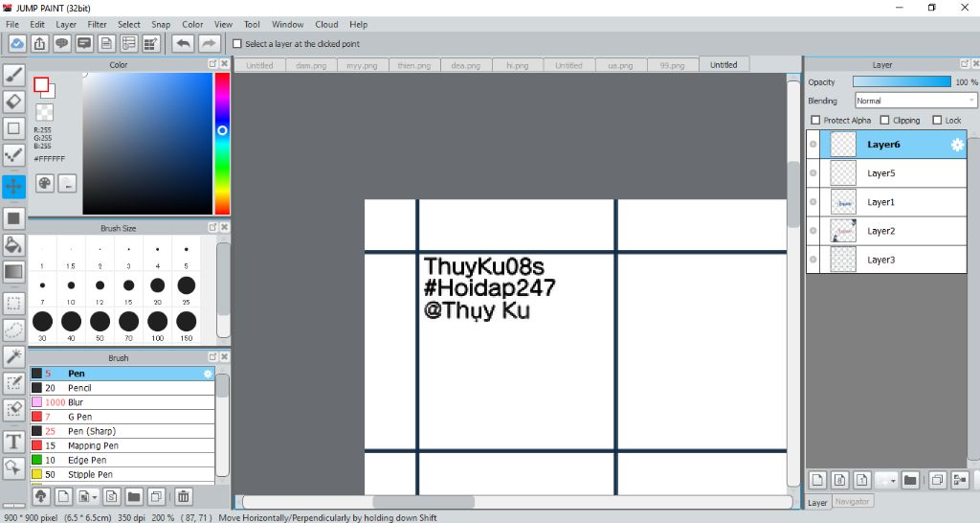The width and height of the screenshot is (980, 523).
Task: Click the Redo arrow
Action: pos(210,44)
